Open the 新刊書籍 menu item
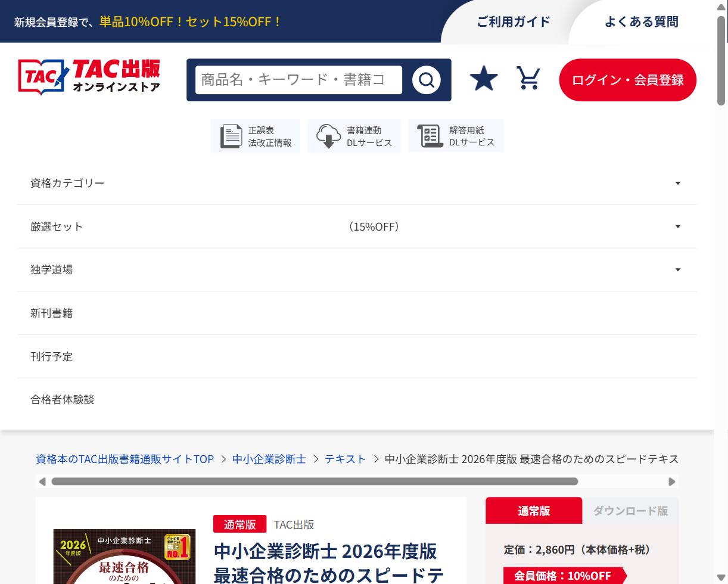Image resolution: width=728 pixels, height=584 pixels. 357,313
